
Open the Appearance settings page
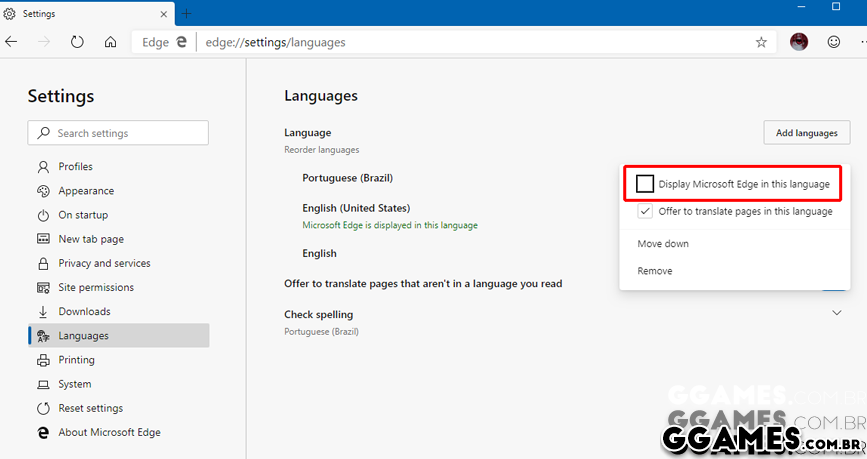86,191
